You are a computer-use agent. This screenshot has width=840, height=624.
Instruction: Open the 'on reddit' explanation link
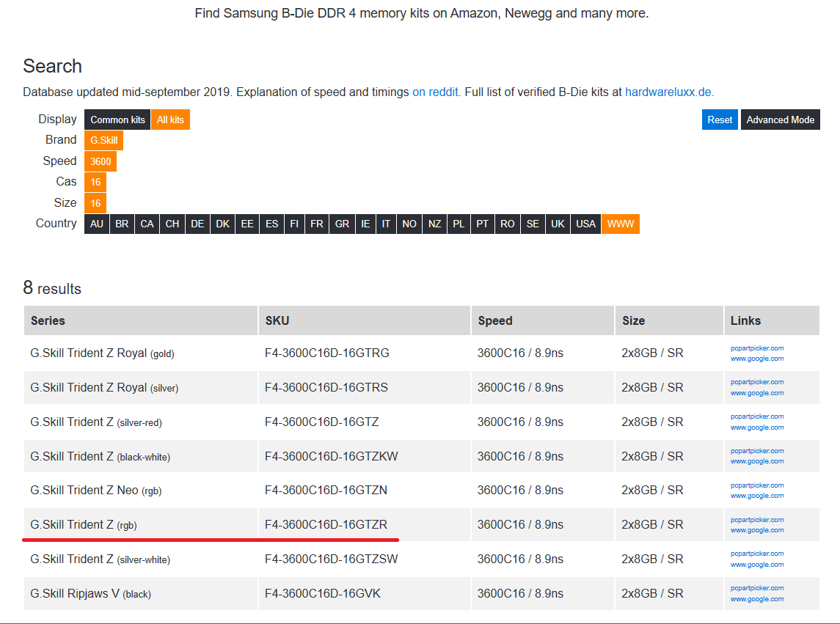click(x=435, y=92)
